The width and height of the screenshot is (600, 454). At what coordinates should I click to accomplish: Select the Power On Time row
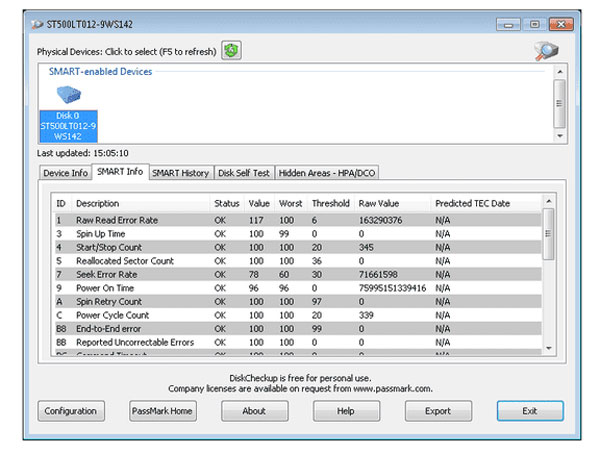[x=298, y=288]
